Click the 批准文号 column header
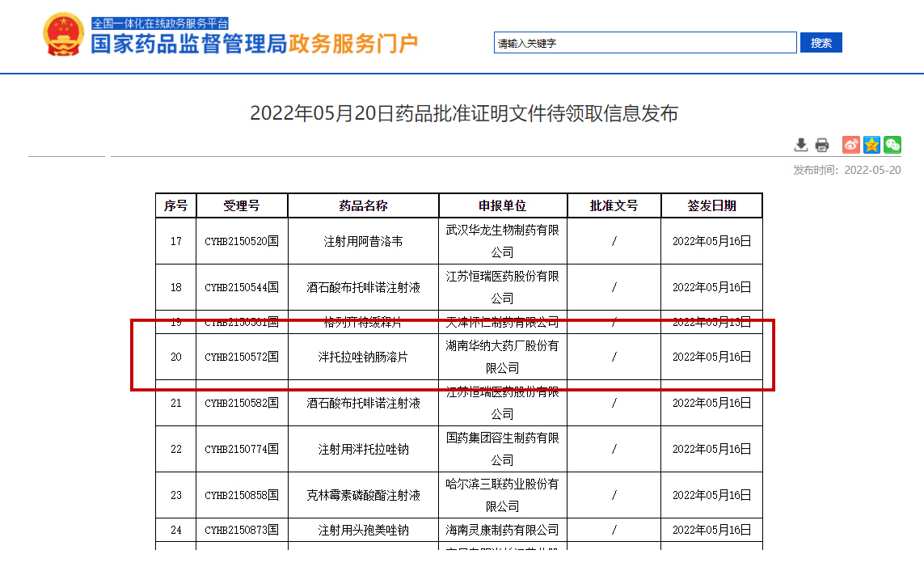924x567 pixels. pyautogui.click(x=614, y=205)
